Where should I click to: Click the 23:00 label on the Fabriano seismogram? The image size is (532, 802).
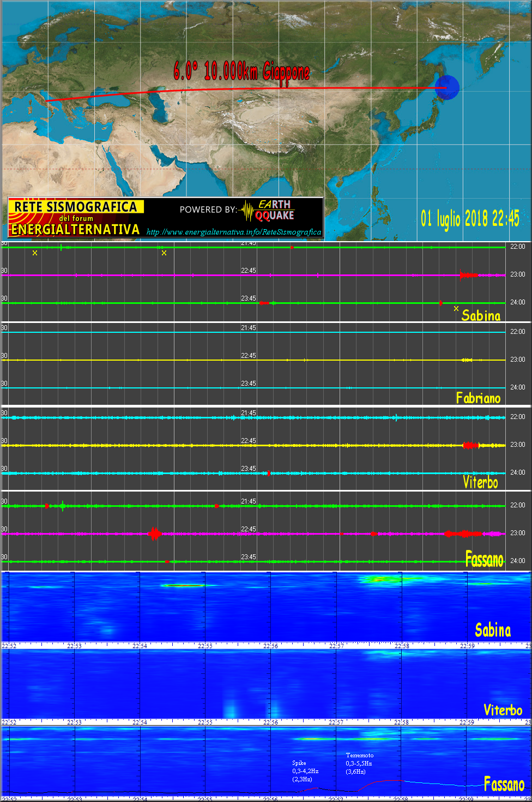point(518,360)
